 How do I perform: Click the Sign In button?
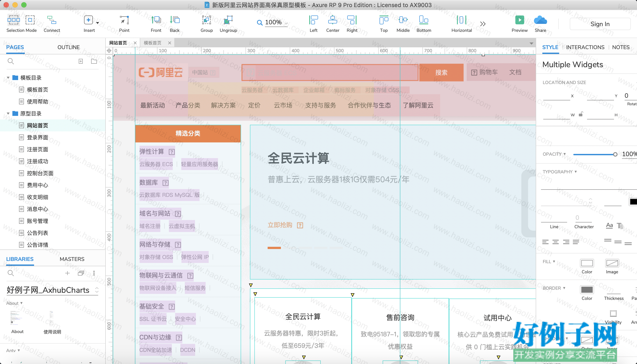click(x=600, y=24)
